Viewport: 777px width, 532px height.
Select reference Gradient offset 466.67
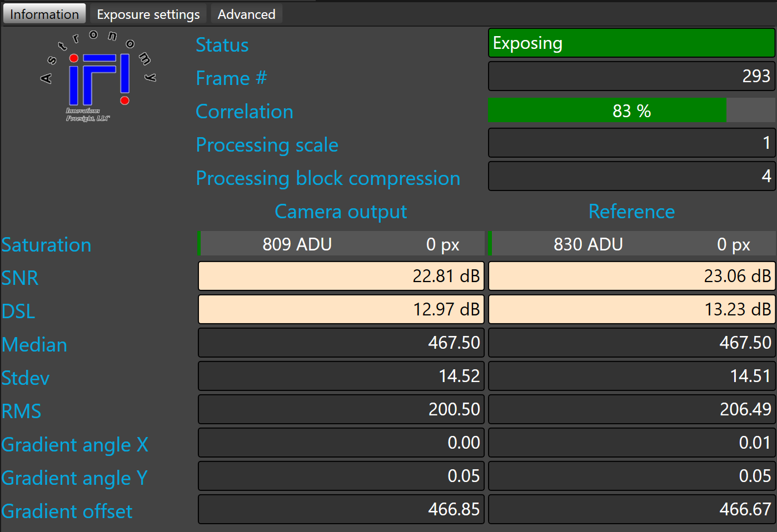click(631, 509)
